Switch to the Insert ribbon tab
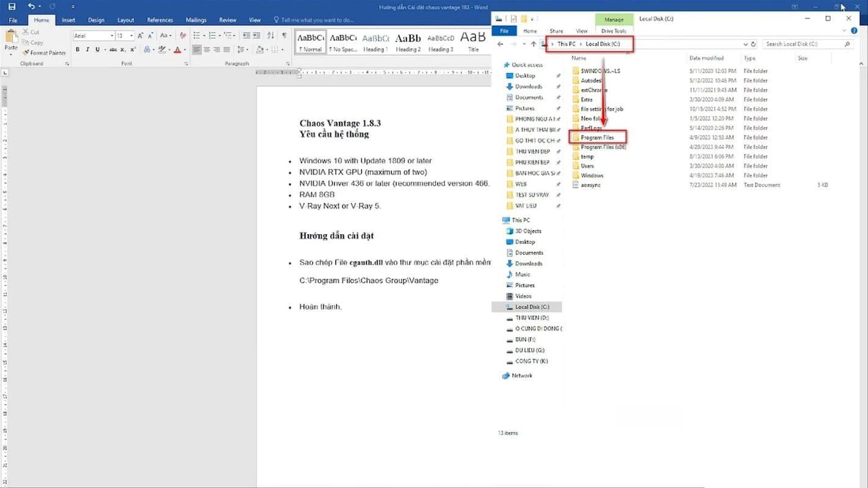The width and height of the screenshot is (868, 488). (x=68, y=20)
